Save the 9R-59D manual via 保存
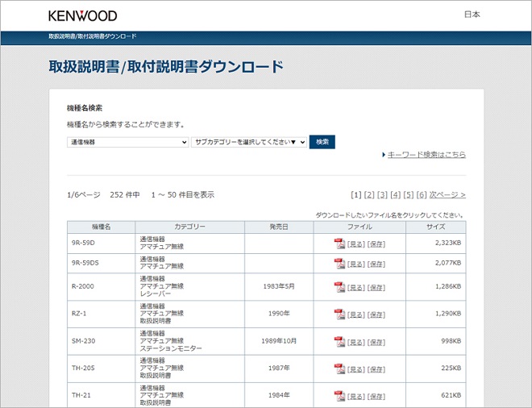The image size is (532, 408). coord(376,244)
